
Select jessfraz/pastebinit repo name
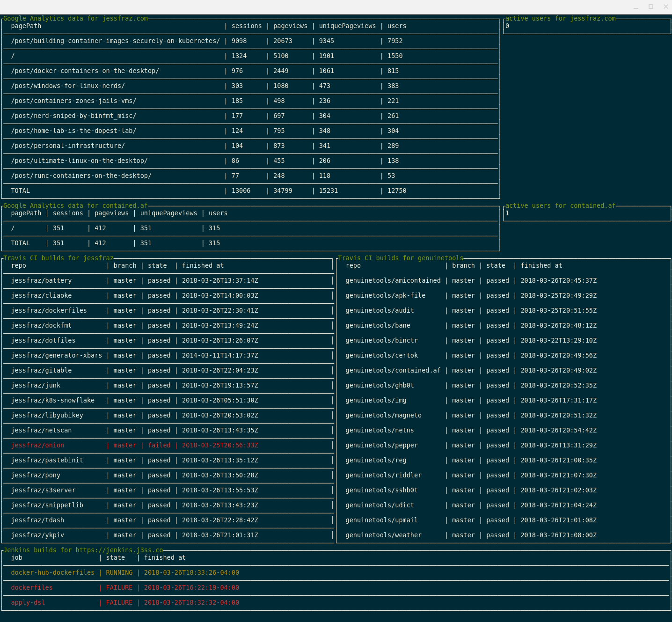coord(47,461)
